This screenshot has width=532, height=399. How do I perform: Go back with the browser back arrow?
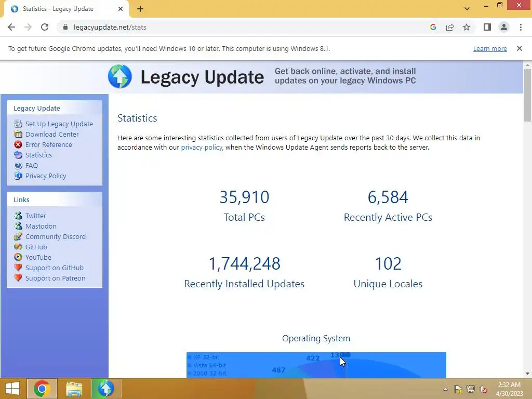(11, 27)
